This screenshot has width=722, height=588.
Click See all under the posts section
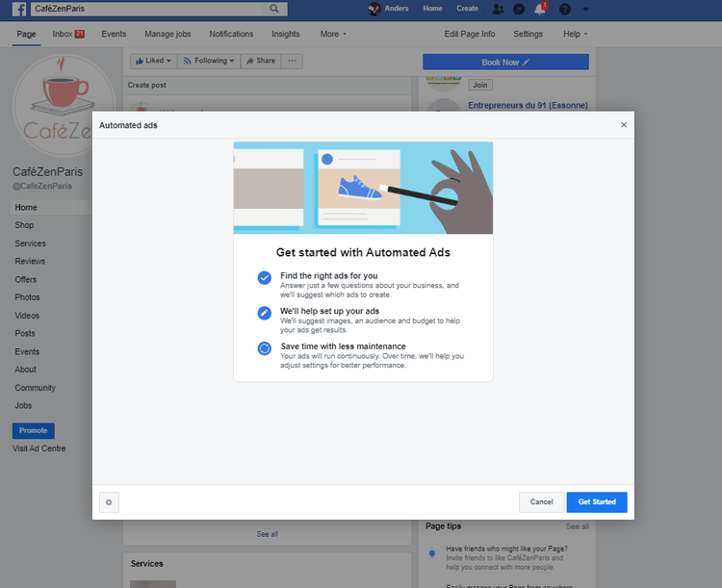tap(267, 534)
